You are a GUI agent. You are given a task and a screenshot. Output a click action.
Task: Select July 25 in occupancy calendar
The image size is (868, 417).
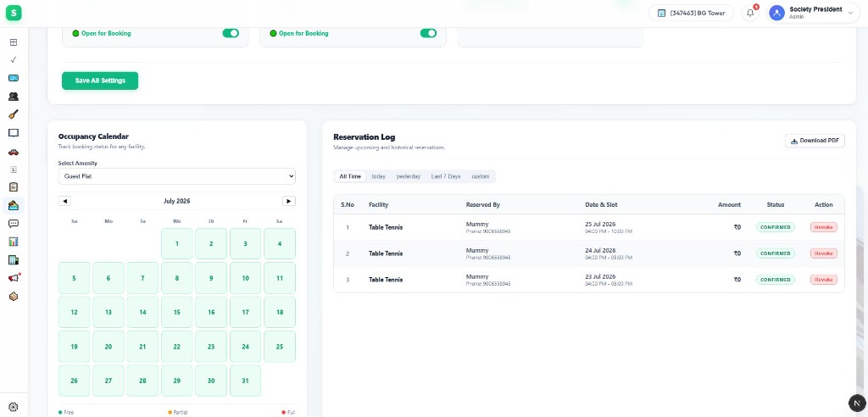pyautogui.click(x=280, y=347)
